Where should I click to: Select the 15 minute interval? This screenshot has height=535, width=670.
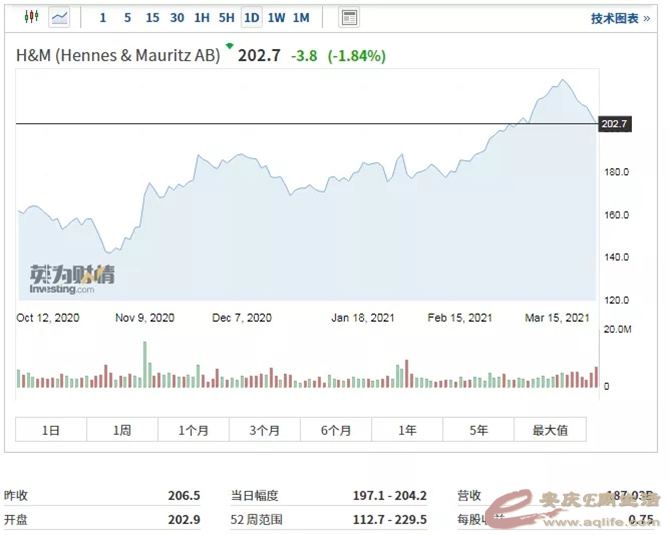tap(152, 17)
